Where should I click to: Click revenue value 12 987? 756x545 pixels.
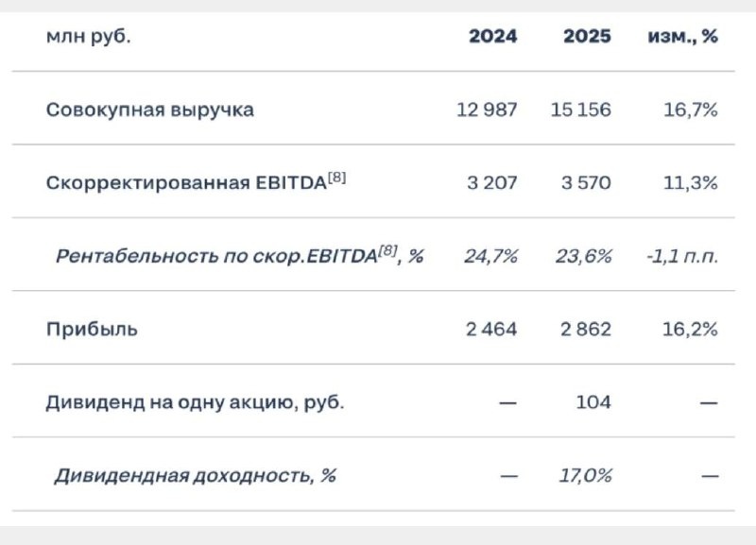[x=487, y=110]
